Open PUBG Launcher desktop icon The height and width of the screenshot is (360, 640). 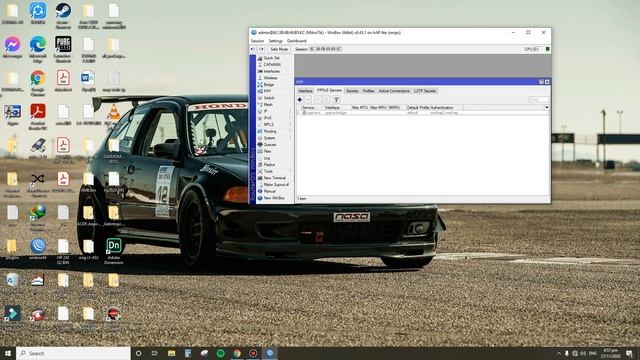point(63,49)
